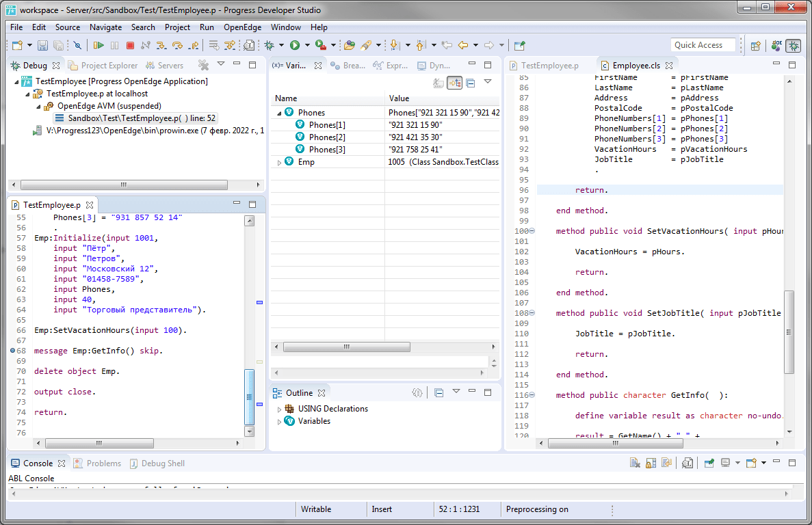Close the Employee.cls editor tab
Image resolution: width=812 pixels, height=525 pixels.
point(669,66)
